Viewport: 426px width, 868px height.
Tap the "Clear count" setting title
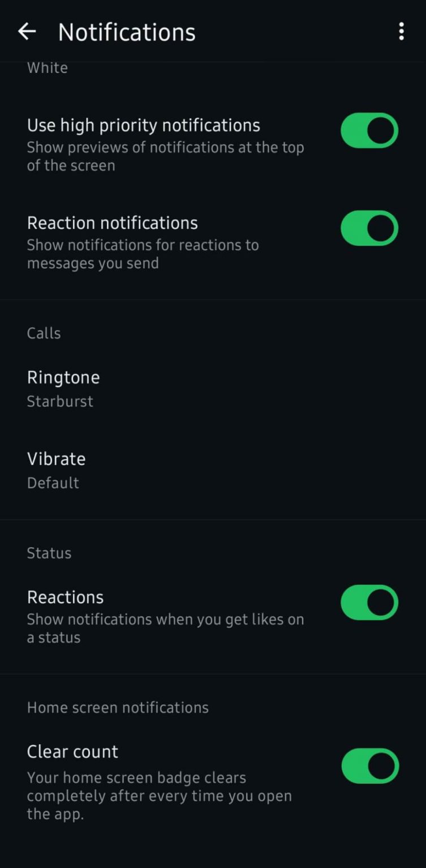[73, 752]
